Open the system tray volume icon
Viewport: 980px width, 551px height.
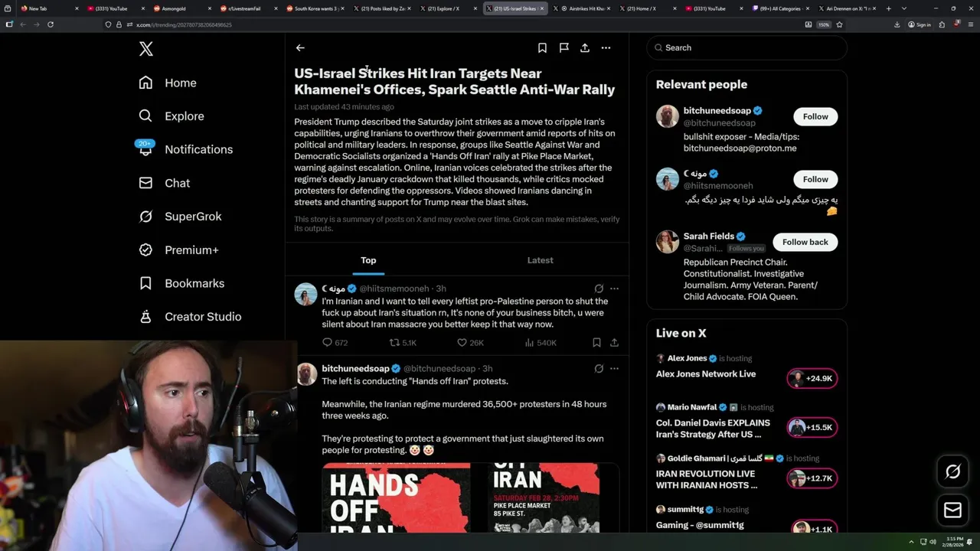click(933, 542)
